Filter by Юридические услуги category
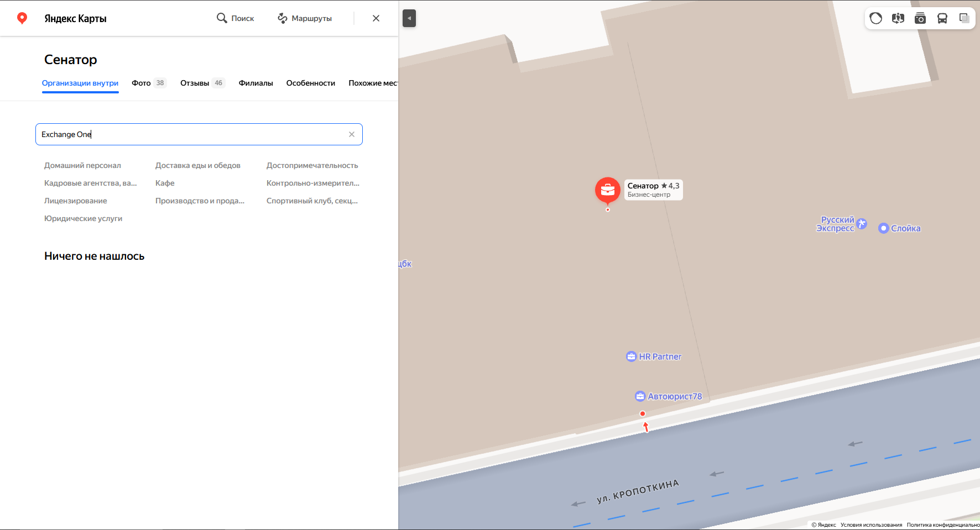 pos(84,218)
